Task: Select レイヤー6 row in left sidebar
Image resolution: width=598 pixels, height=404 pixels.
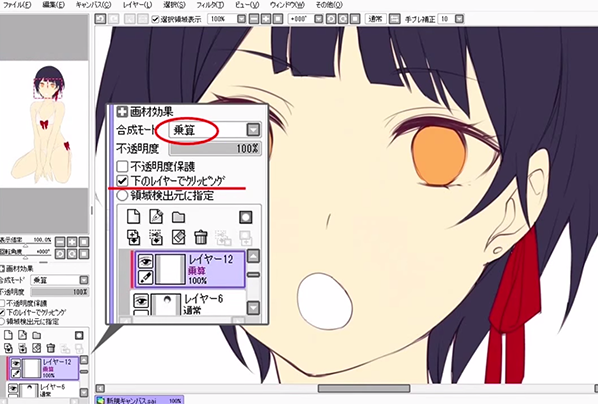Action: coord(43,389)
